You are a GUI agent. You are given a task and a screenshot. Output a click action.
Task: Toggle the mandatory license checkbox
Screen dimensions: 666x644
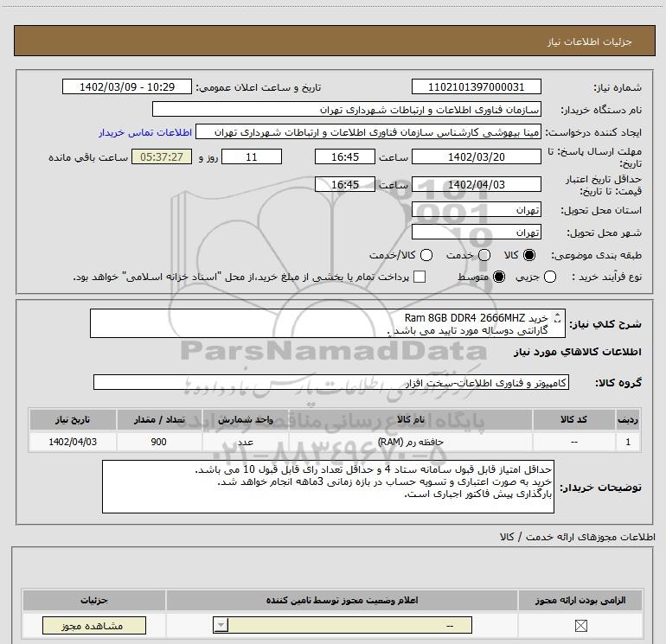(580, 625)
